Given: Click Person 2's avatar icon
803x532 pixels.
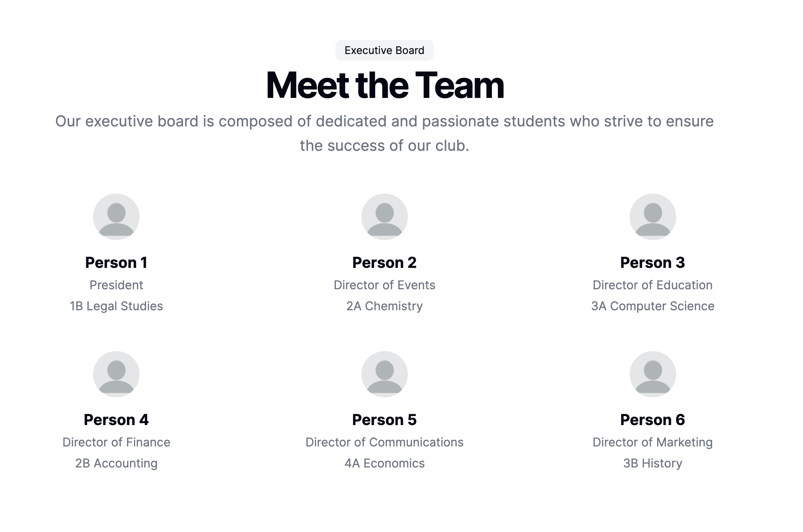Looking at the screenshot, I should [384, 217].
